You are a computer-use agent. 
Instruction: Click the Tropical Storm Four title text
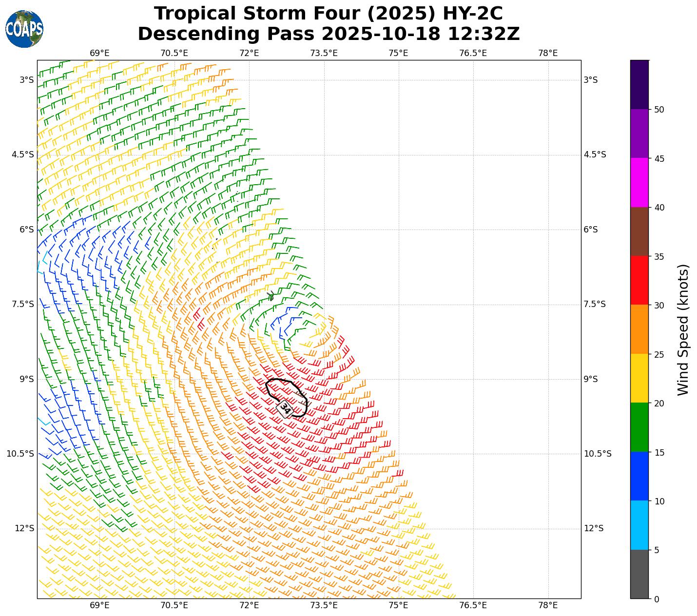tap(328, 13)
